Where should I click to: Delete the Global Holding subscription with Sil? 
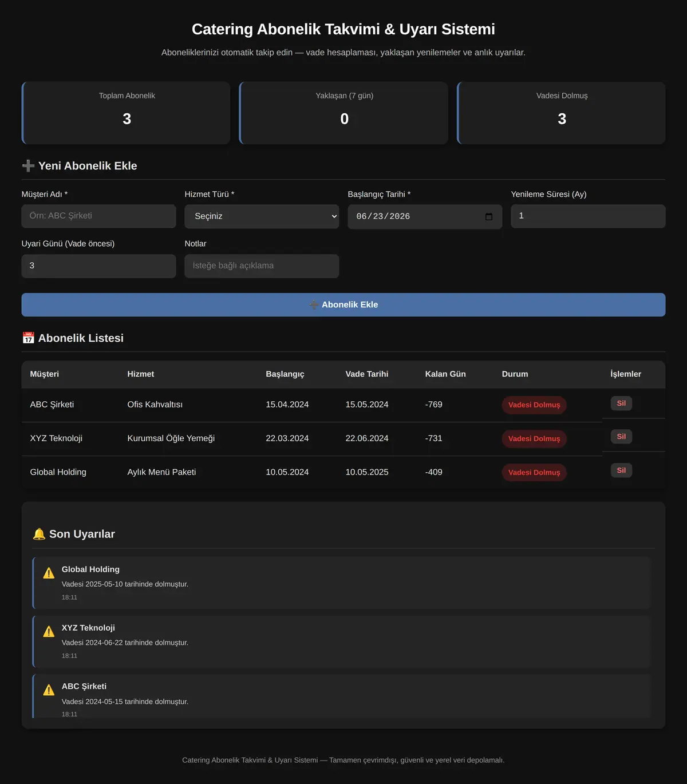point(621,470)
